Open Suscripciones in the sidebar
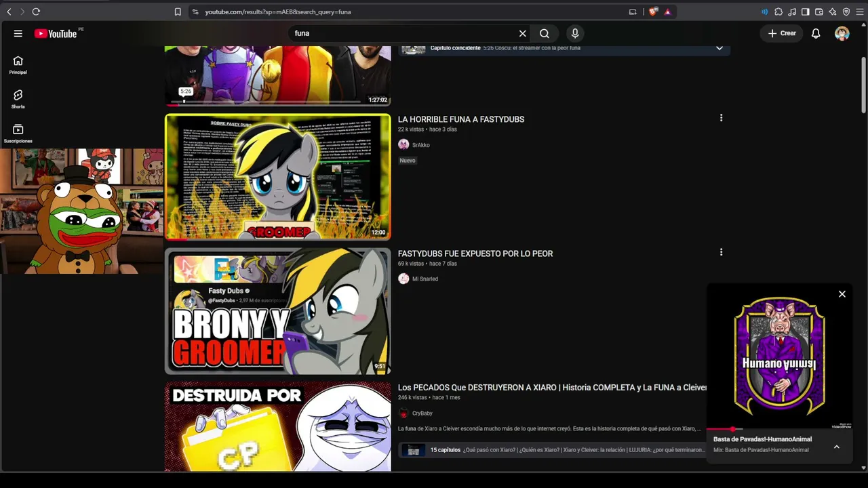 tap(18, 134)
